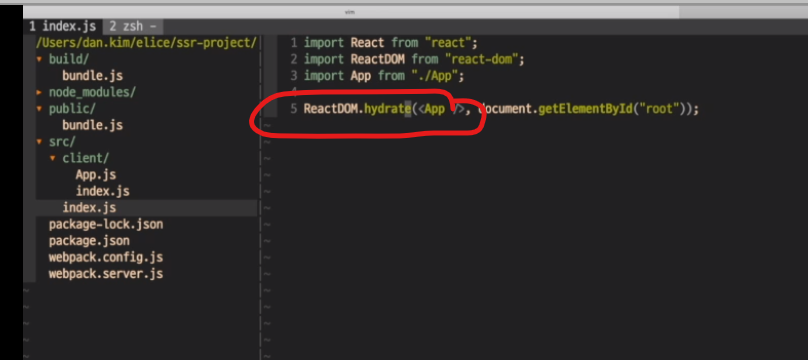Click 'ReactDOM' in line 2 import
The height and width of the screenshot is (360, 808).
[377, 59]
